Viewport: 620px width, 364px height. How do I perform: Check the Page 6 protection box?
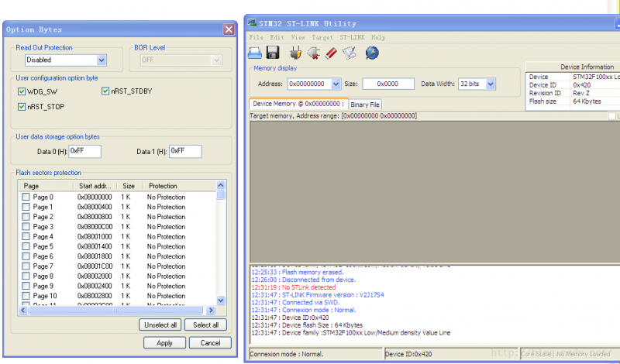pos(26,256)
